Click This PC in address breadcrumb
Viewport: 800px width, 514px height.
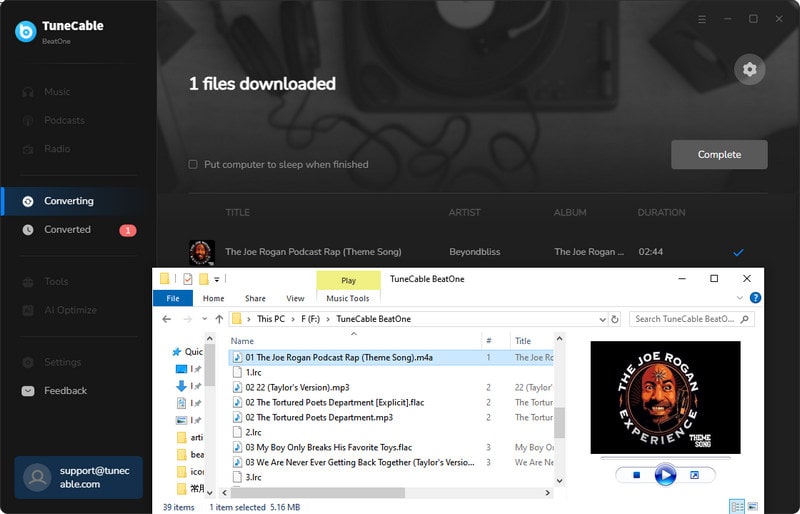tap(271, 319)
